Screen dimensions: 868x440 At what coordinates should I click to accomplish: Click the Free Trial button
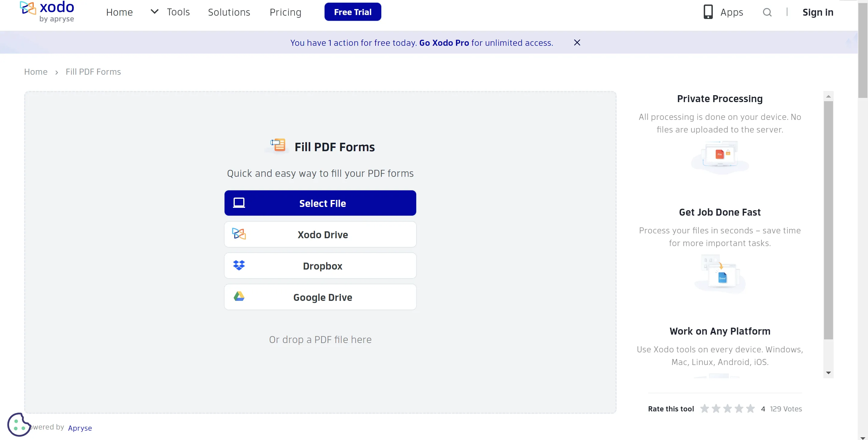click(x=353, y=12)
